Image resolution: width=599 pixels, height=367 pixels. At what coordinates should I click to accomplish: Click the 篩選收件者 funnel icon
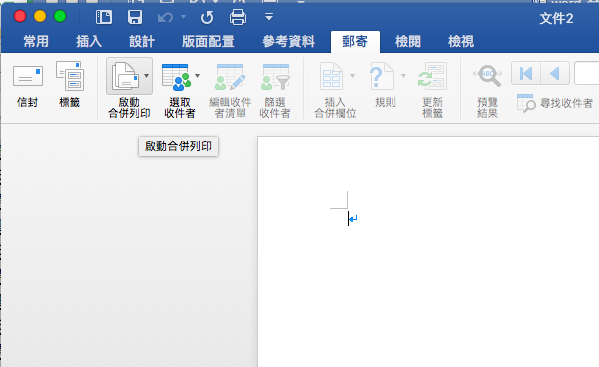[275, 77]
